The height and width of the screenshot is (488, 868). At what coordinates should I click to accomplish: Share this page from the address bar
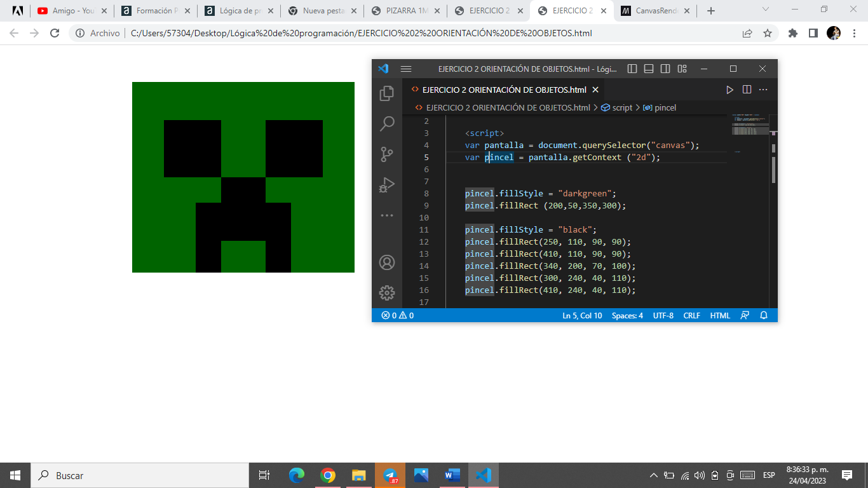click(x=747, y=33)
